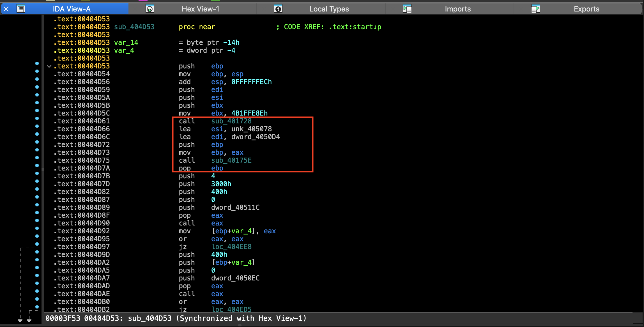Follow sub_401728 call target
The height and width of the screenshot is (327, 644).
pyautogui.click(x=231, y=121)
